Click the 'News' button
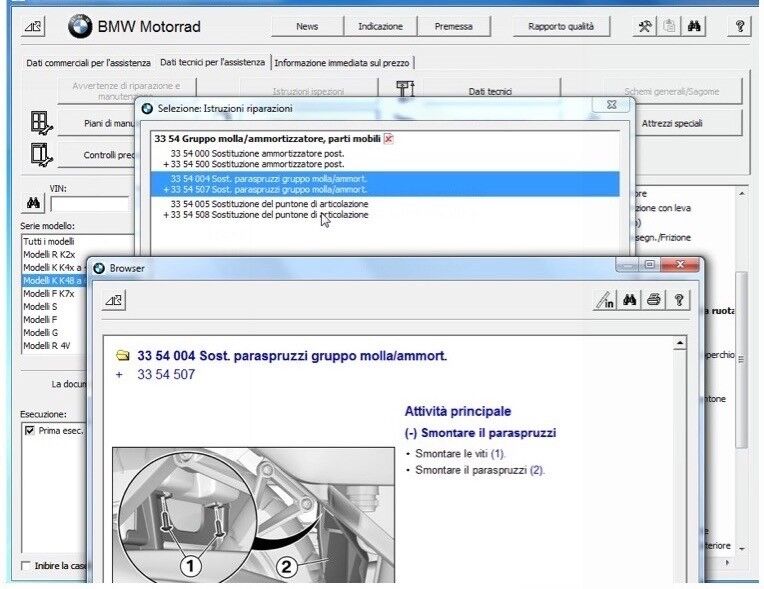Screen dimensions: 764x589 pyautogui.click(x=307, y=27)
